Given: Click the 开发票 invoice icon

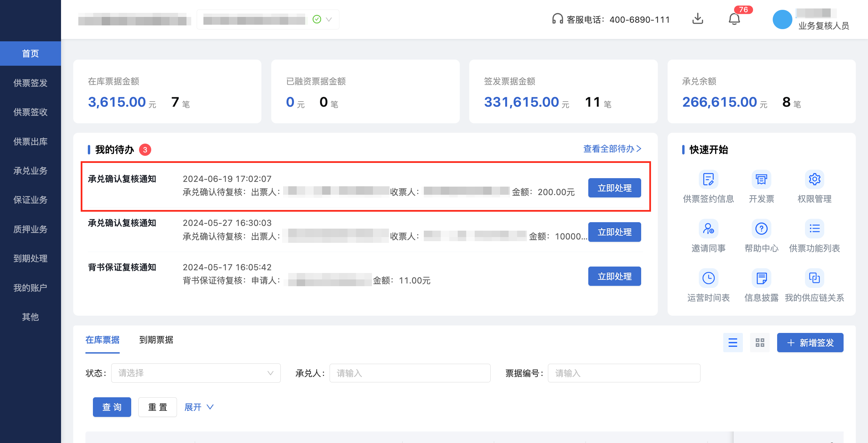Looking at the screenshot, I should point(761,179).
